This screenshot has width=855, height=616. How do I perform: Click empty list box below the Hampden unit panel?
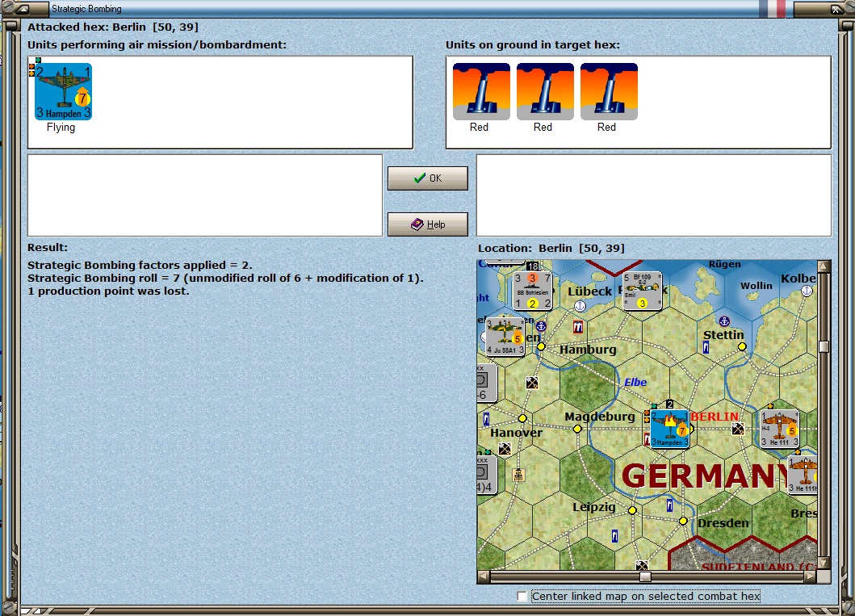click(x=205, y=195)
